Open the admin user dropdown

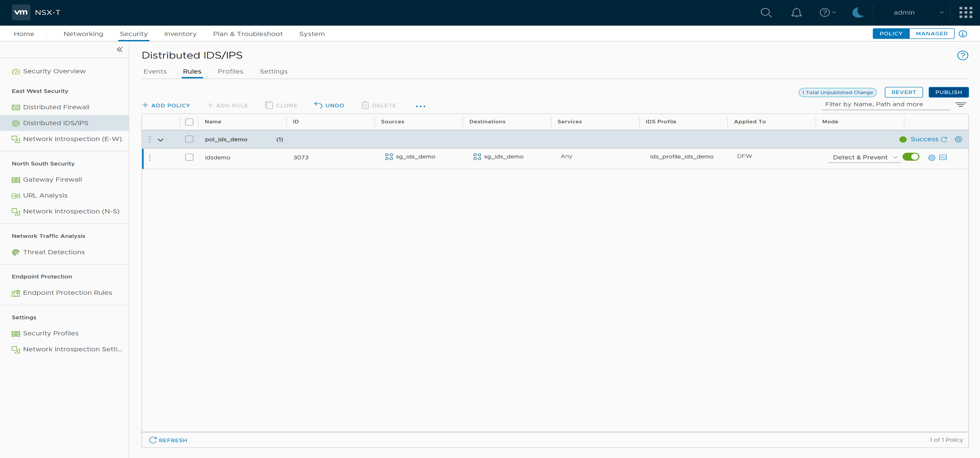(x=918, y=13)
